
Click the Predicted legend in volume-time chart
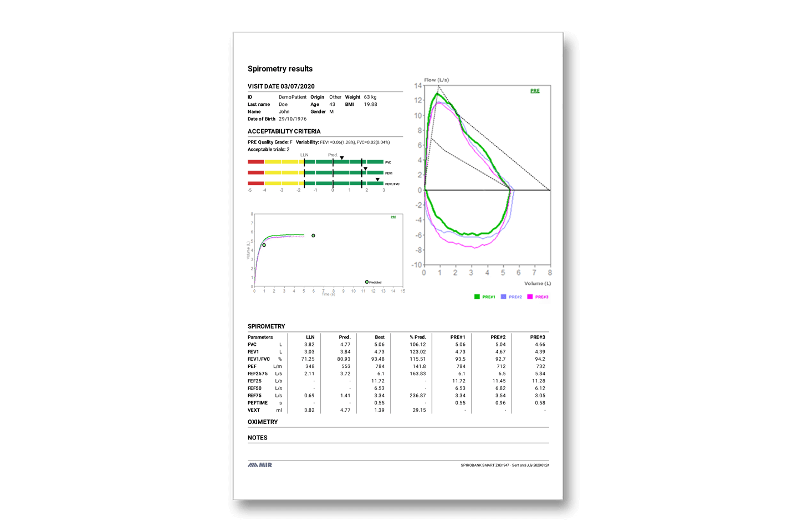pyautogui.click(x=374, y=282)
